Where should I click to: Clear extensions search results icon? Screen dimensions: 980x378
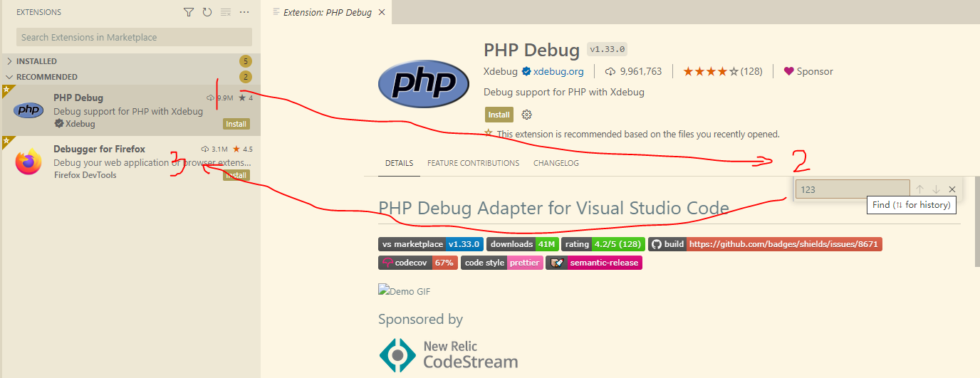tap(226, 12)
